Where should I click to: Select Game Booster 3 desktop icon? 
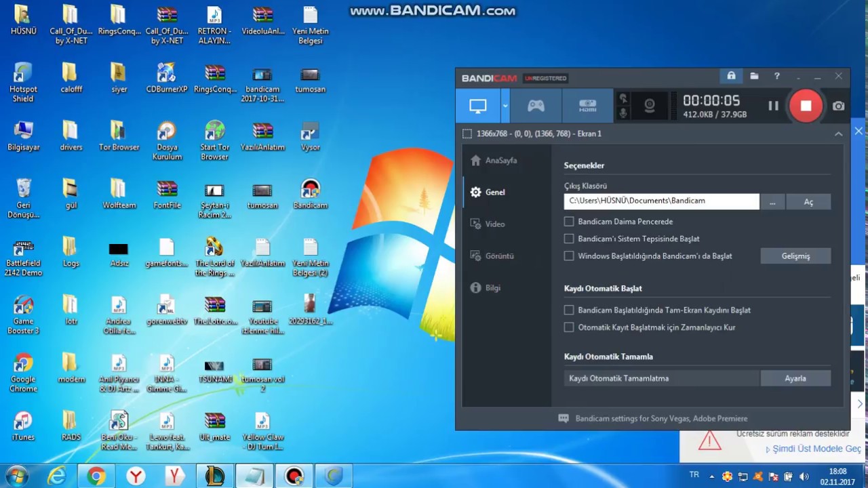coord(23,315)
